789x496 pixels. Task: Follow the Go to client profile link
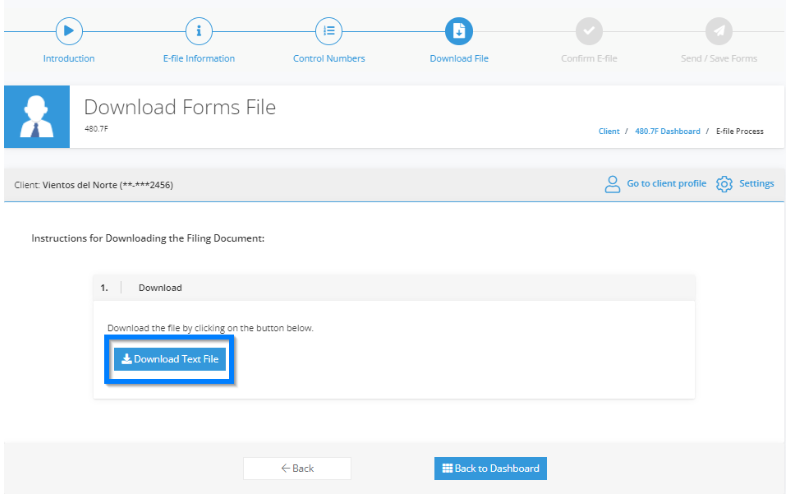point(666,184)
